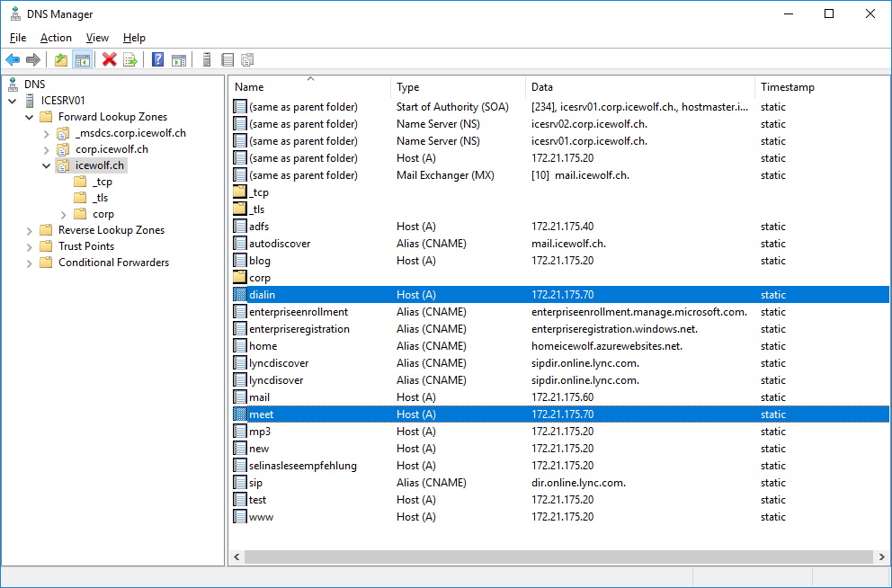892x588 pixels.
Task: Click the Forward arrow toolbar icon
Action: coord(33,59)
